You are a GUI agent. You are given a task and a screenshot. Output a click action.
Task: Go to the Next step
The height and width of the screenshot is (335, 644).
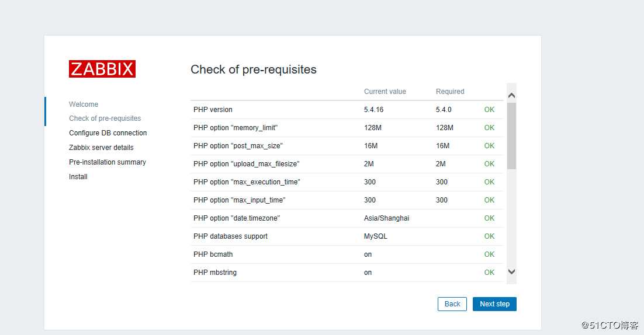(494, 304)
